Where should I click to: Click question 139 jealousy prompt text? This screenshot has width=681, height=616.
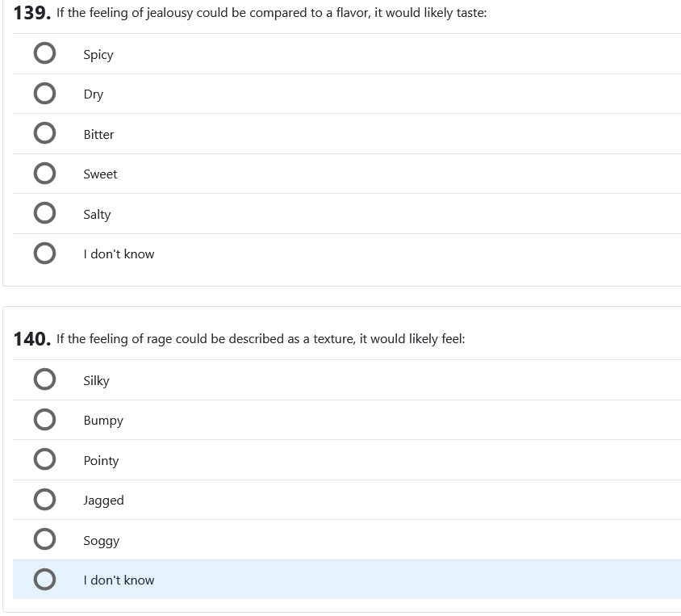coord(271,14)
